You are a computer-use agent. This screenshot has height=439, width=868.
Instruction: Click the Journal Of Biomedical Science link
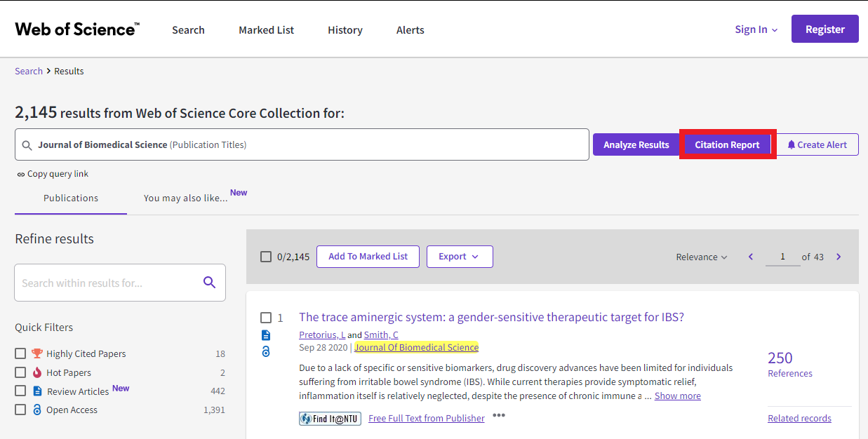pos(416,347)
